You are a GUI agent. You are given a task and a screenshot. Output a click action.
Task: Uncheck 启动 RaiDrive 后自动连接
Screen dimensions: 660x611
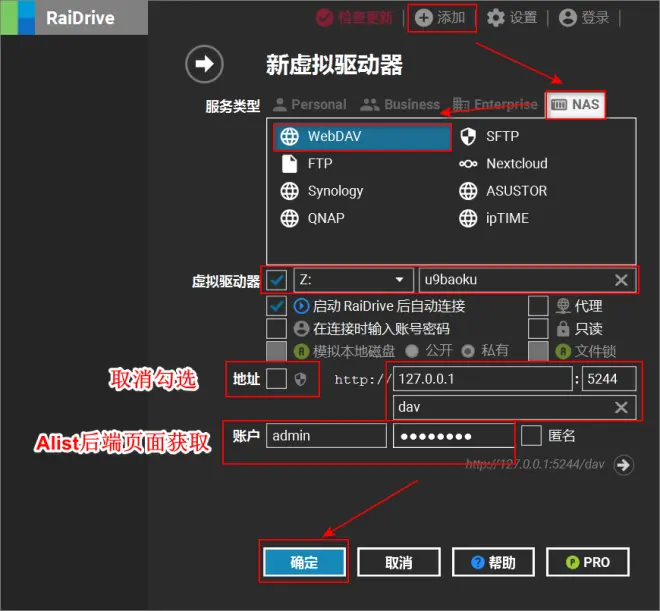[277, 306]
